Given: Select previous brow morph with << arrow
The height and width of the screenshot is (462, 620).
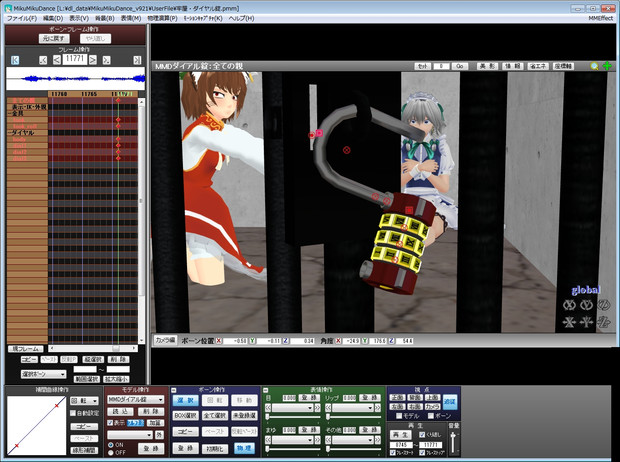Looking at the screenshot, I should tap(268, 440).
